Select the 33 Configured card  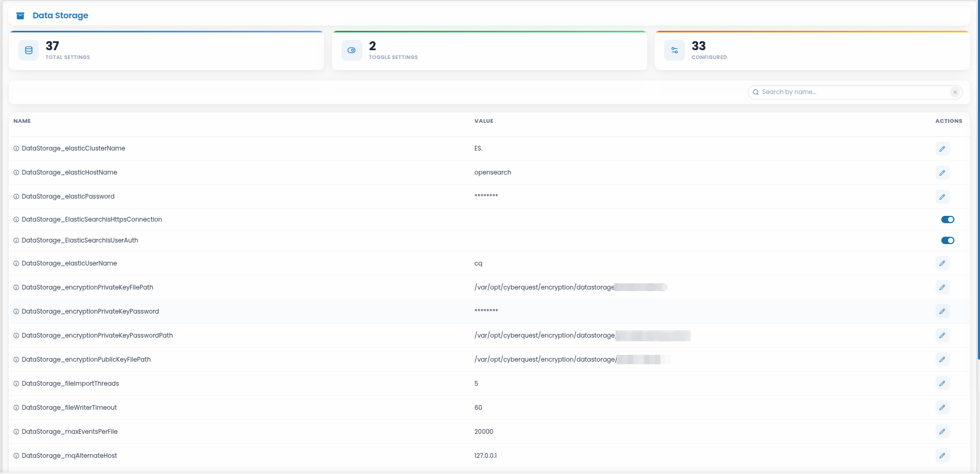812,51
